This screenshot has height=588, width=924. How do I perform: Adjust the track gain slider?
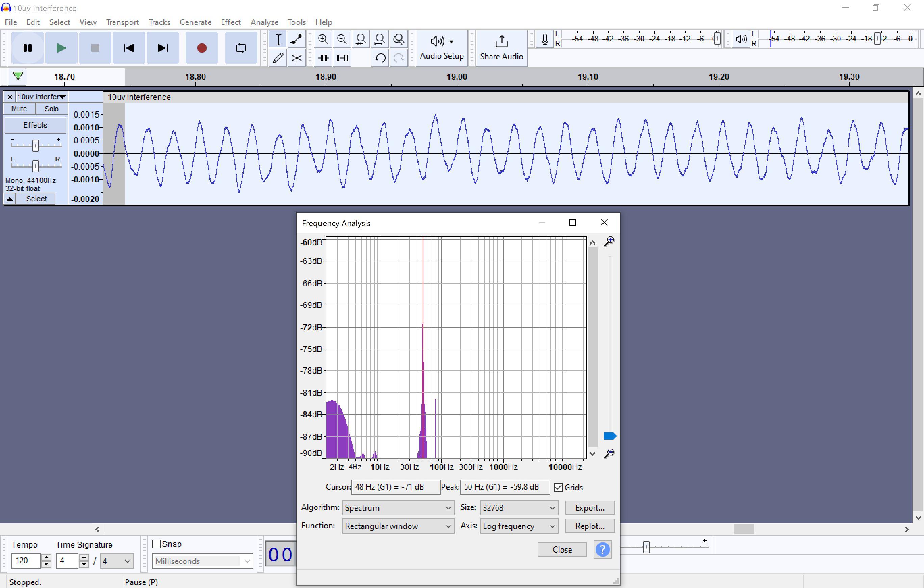pos(36,146)
